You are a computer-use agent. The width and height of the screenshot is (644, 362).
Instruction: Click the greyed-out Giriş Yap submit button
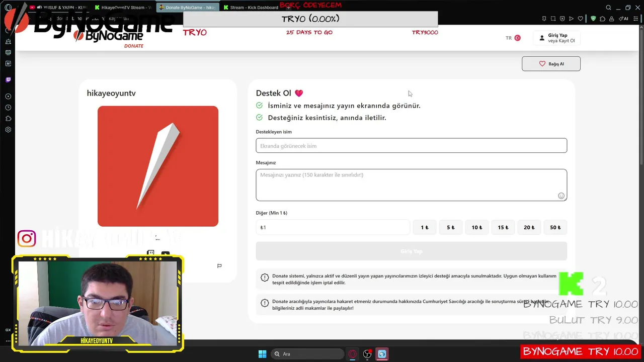point(411,251)
